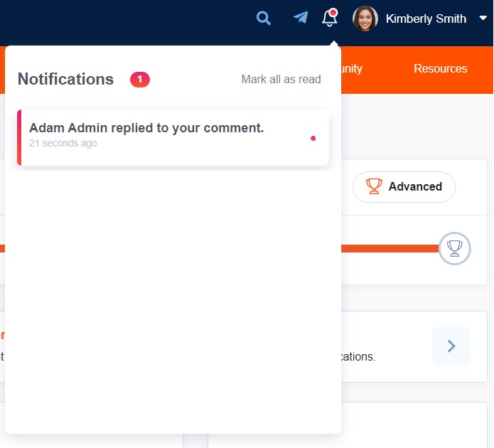The height and width of the screenshot is (448, 494).
Task: Click the paper plane messages icon
Action: pos(301,17)
